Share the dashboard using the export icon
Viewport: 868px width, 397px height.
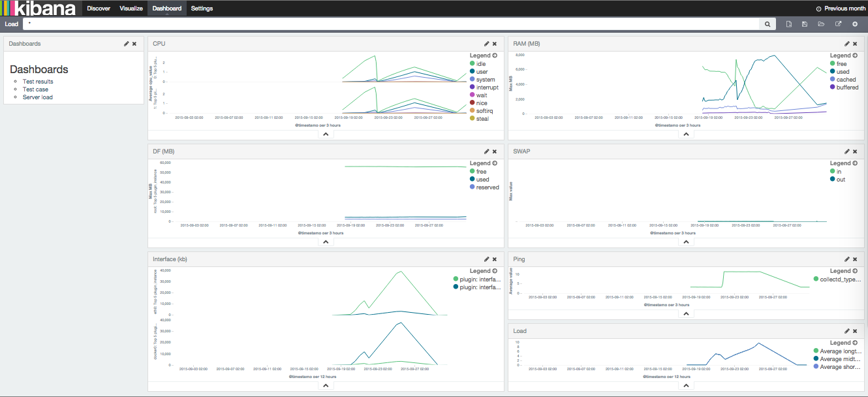[x=838, y=24]
